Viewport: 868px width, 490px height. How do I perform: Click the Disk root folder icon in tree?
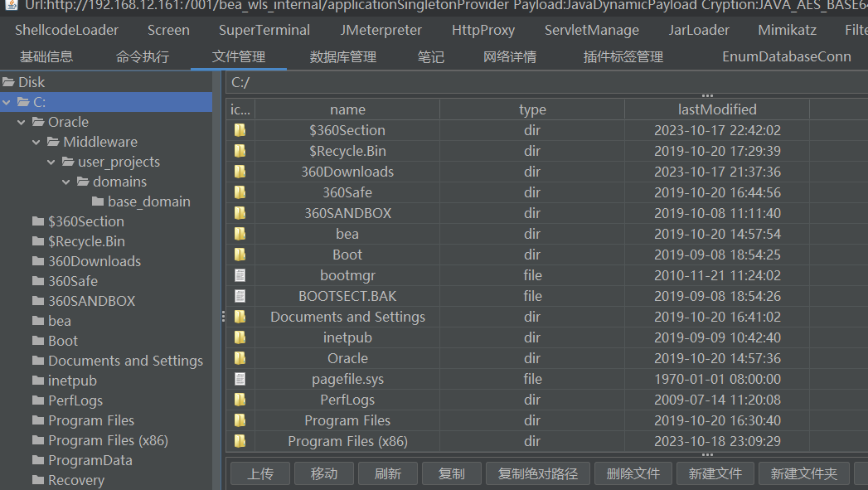(9, 82)
